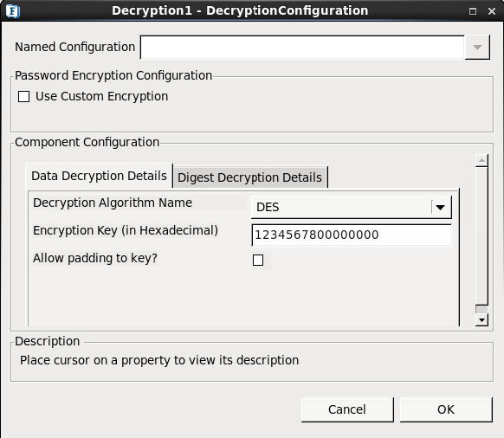This screenshot has width=504, height=438.
Task: Click the Named Configuration text field
Action: coord(302,48)
